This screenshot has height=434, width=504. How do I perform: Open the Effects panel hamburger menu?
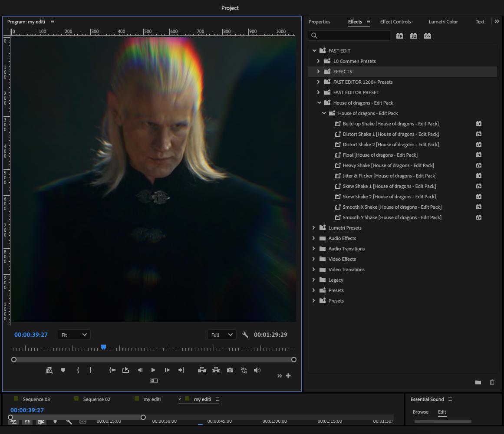[369, 22]
